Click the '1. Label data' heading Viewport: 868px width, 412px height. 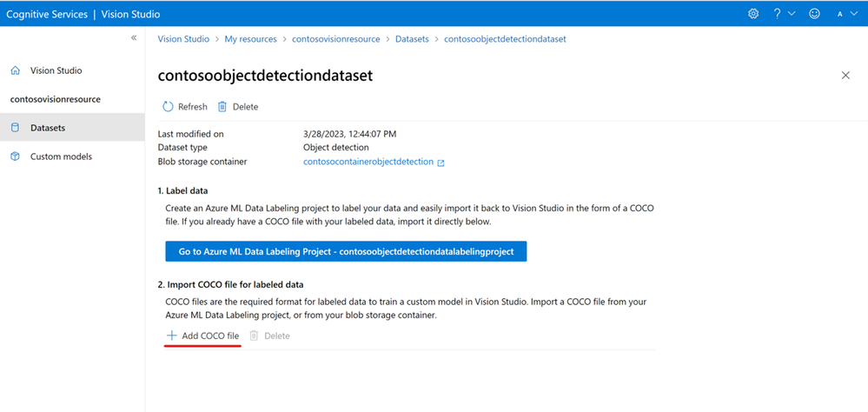click(182, 191)
